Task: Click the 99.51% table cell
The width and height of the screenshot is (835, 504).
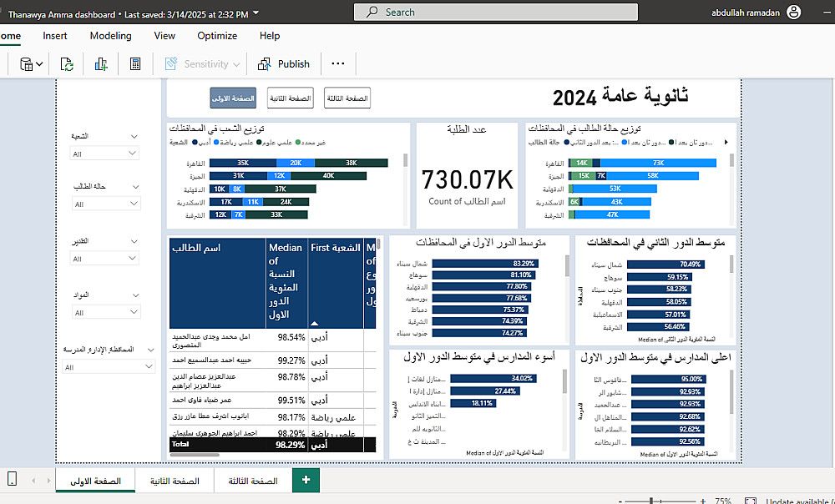Action: [x=291, y=401]
